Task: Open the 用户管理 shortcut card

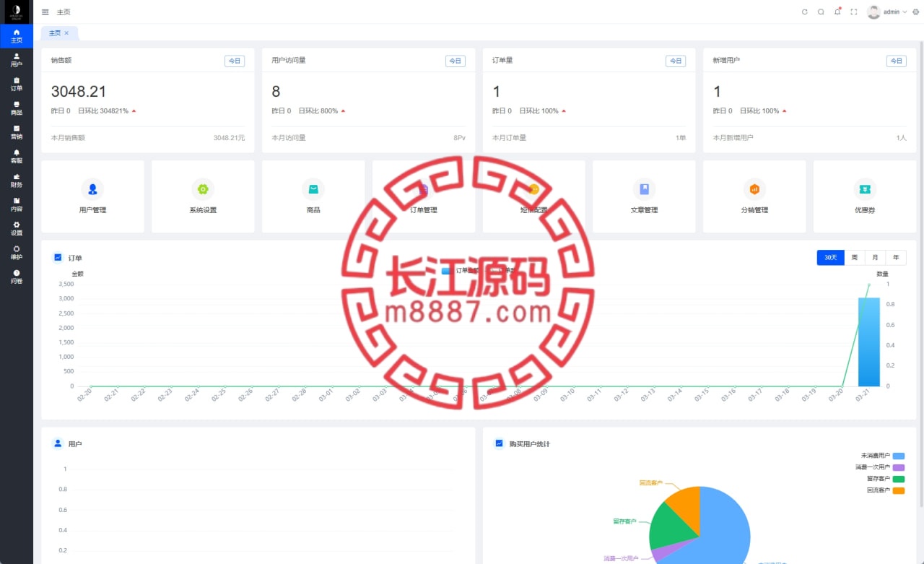Action: pyautogui.click(x=92, y=196)
